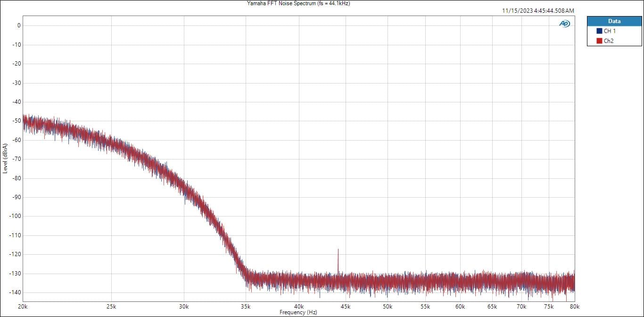Click the 75k frequency tick label
This screenshot has width=644, height=317.
coord(549,306)
